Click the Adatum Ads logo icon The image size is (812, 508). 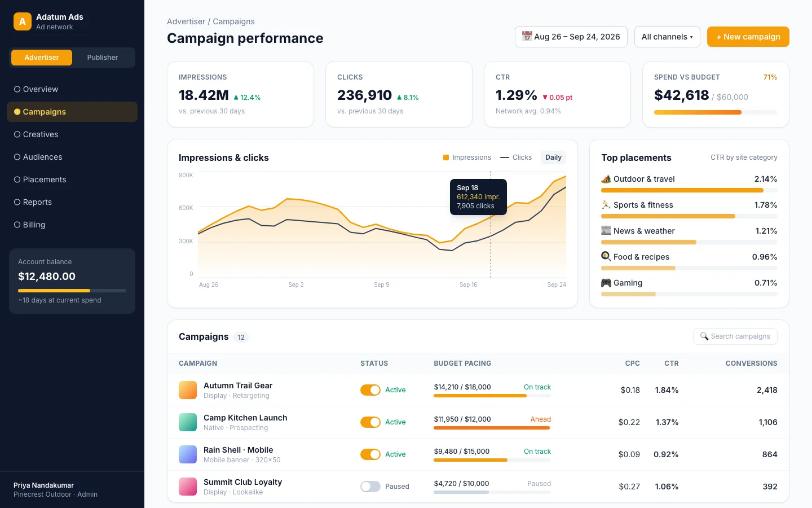[x=23, y=21]
